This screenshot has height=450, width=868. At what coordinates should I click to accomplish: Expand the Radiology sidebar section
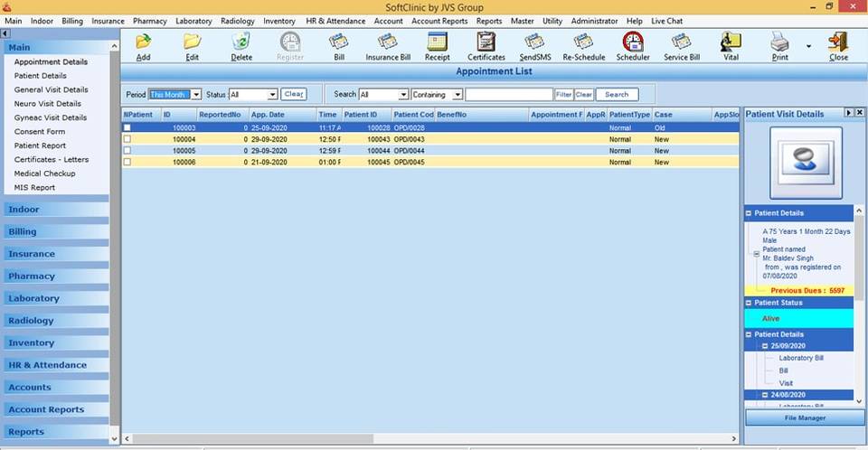coord(56,321)
